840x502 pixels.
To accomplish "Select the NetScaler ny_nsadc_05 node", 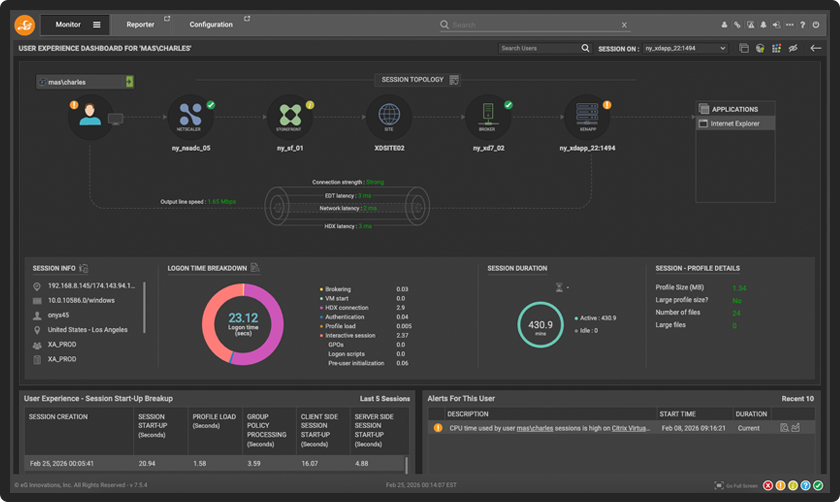I will (x=190, y=116).
